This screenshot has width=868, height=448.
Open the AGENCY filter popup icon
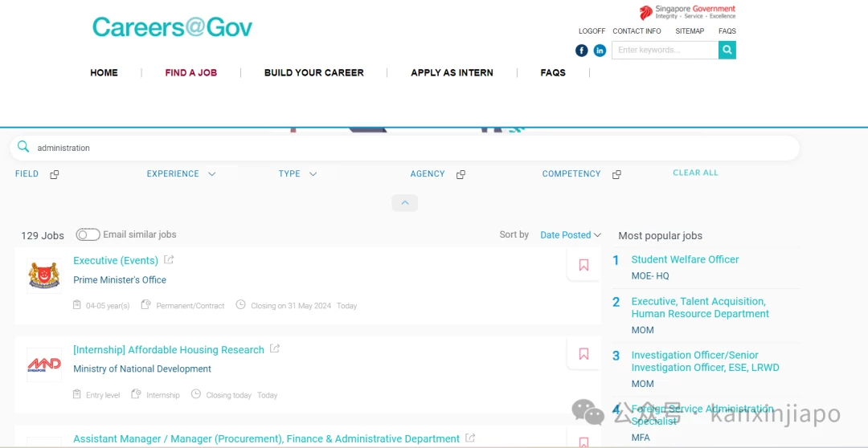[x=461, y=174]
